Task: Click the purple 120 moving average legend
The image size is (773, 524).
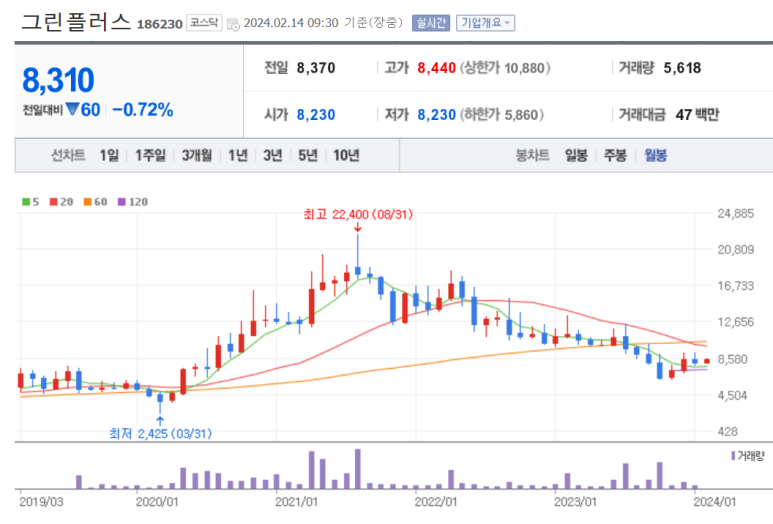Action: 133,202
